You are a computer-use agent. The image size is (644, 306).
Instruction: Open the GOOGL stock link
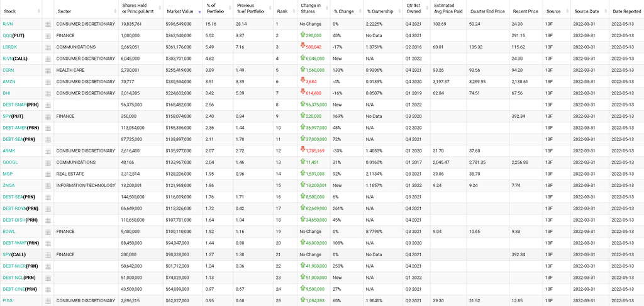tap(10, 162)
